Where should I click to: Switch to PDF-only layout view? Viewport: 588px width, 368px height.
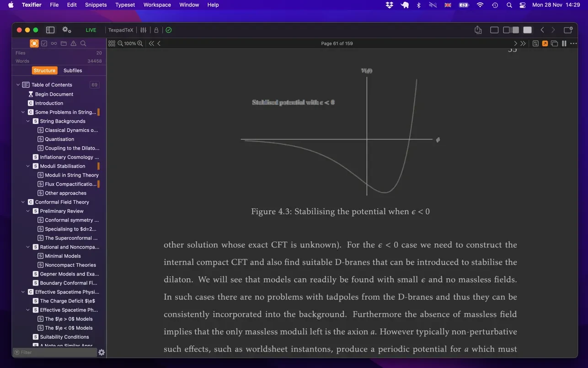coord(528,30)
